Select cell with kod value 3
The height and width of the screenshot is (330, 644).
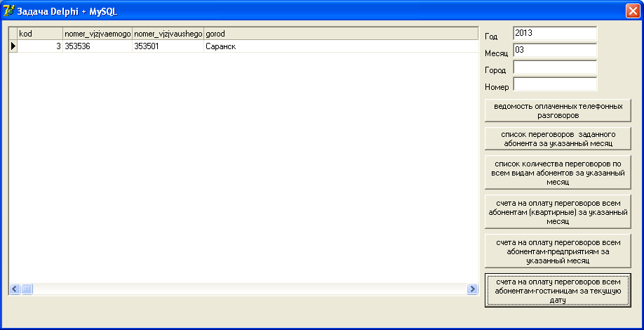[x=40, y=46]
